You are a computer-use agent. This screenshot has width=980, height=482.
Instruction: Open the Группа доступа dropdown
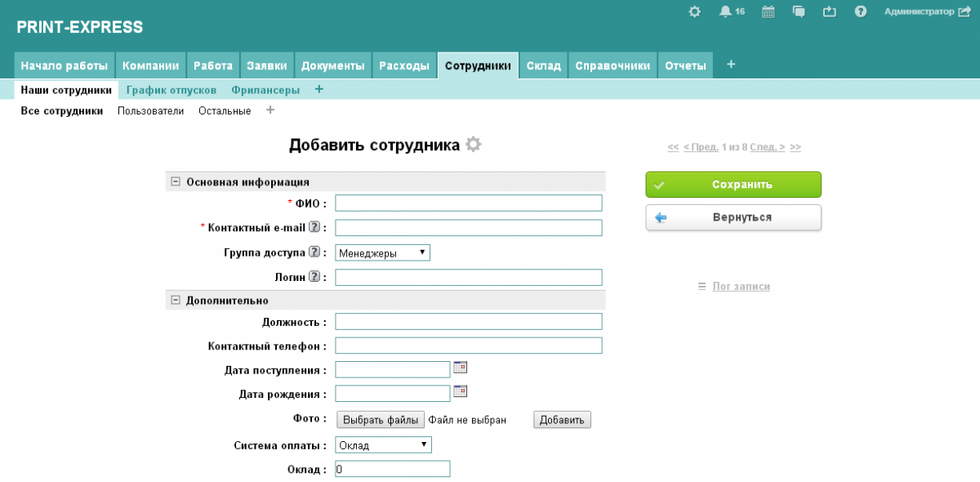[382, 253]
